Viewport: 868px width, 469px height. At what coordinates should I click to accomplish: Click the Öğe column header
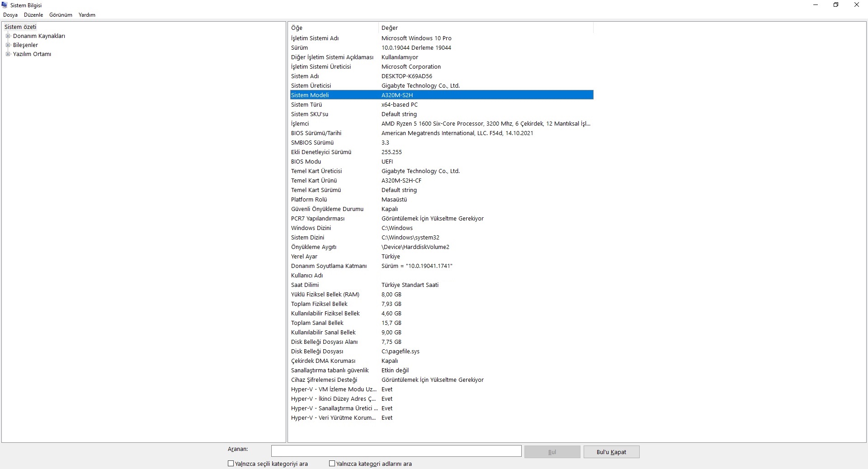pyautogui.click(x=333, y=28)
